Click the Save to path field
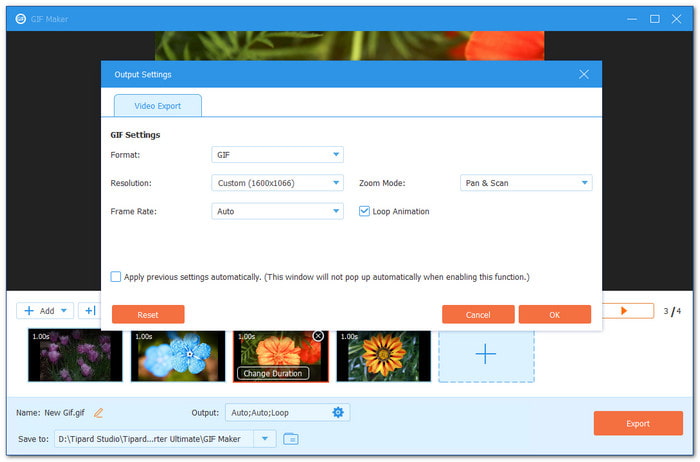 [154, 439]
